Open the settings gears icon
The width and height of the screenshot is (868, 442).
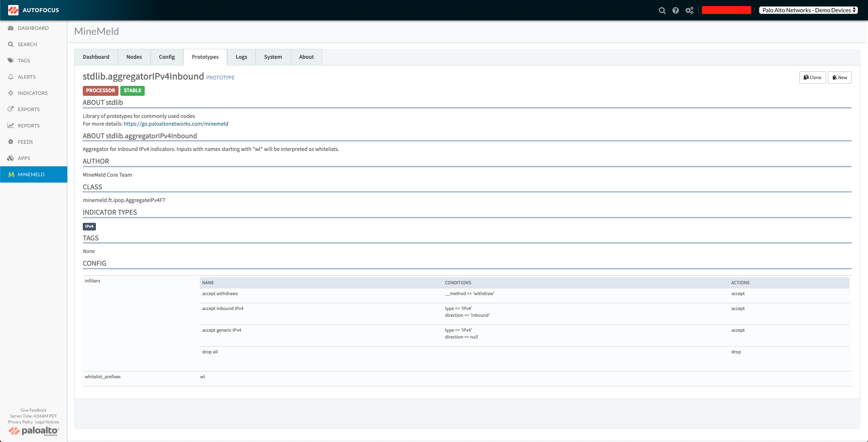point(689,10)
